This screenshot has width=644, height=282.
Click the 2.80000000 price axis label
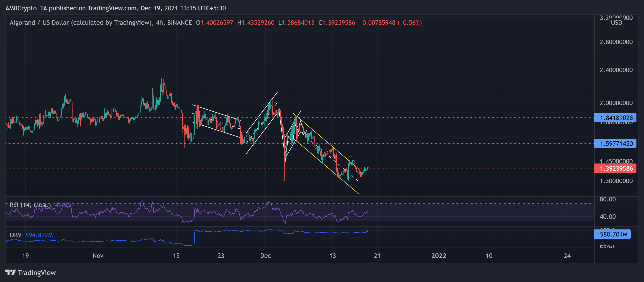(616, 42)
